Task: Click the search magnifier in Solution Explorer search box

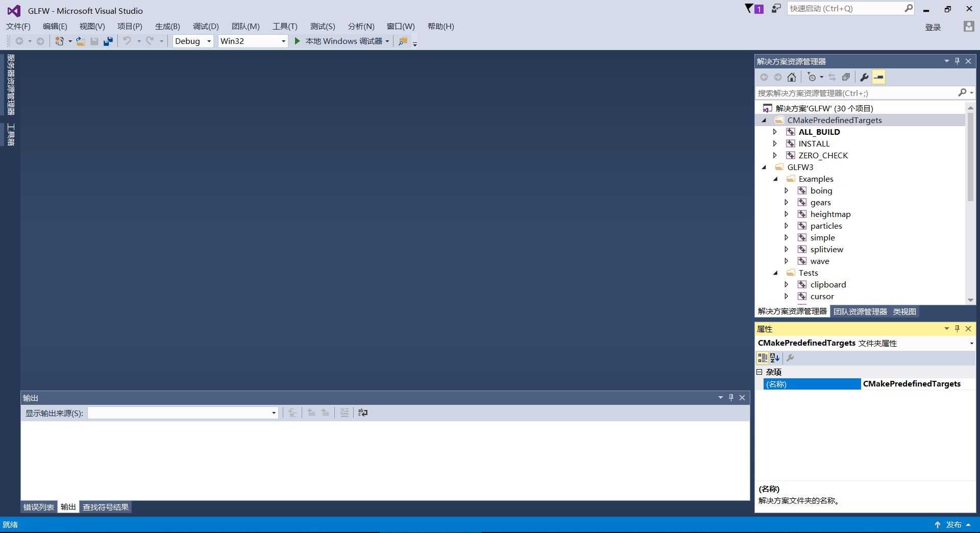Action: point(962,92)
